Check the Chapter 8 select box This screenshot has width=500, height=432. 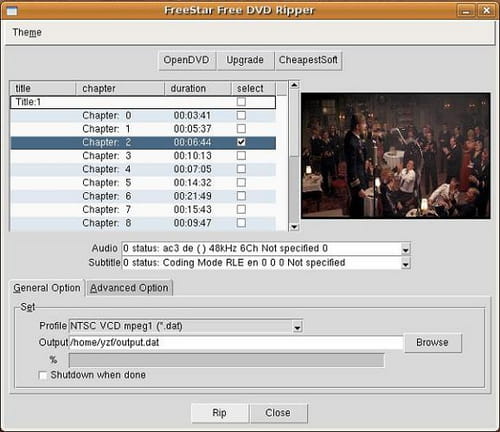(x=241, y=223)
